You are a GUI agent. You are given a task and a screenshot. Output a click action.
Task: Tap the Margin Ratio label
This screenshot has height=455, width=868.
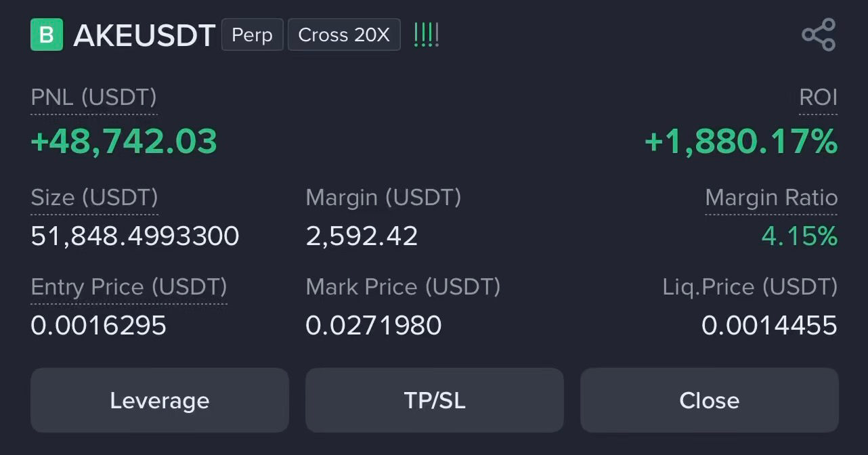771,198
